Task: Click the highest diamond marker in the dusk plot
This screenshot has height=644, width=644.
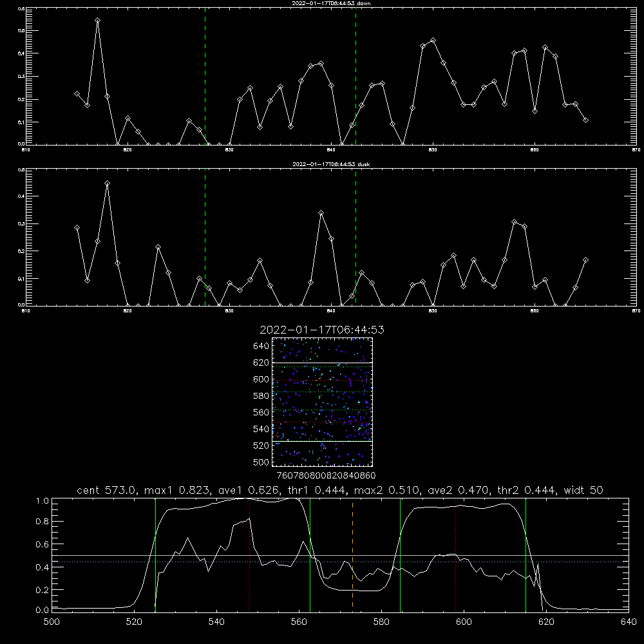Action: 107,183
